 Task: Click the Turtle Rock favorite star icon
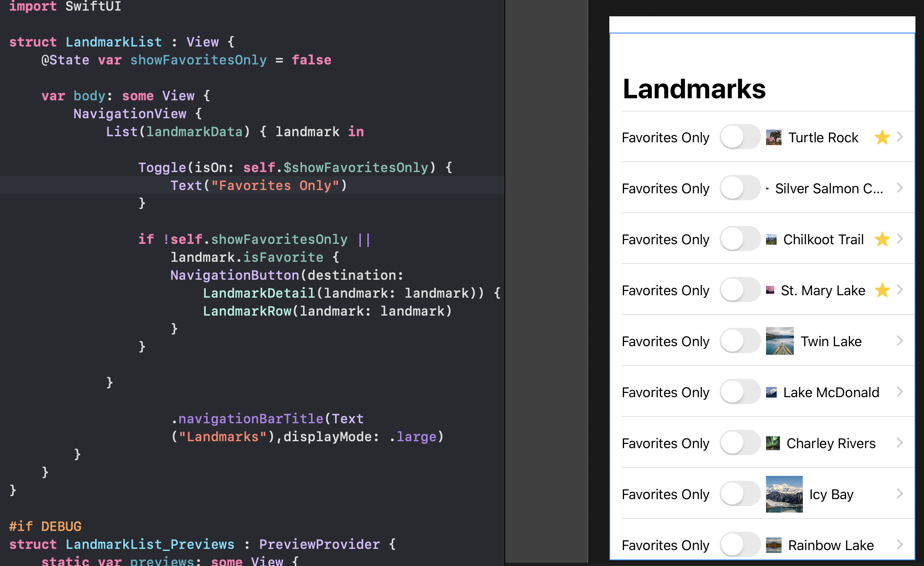pos(882,137)
